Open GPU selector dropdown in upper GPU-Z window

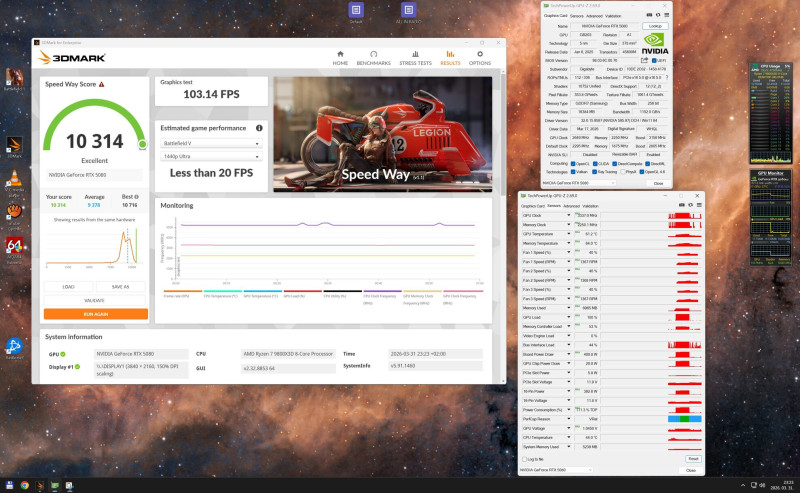[x=579, y=183]
